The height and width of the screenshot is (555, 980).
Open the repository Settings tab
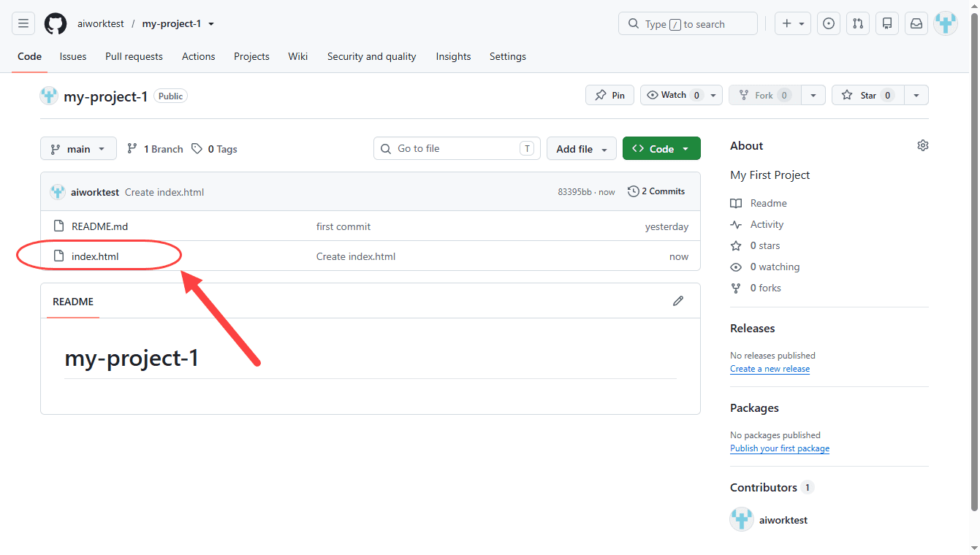[508, 56]
